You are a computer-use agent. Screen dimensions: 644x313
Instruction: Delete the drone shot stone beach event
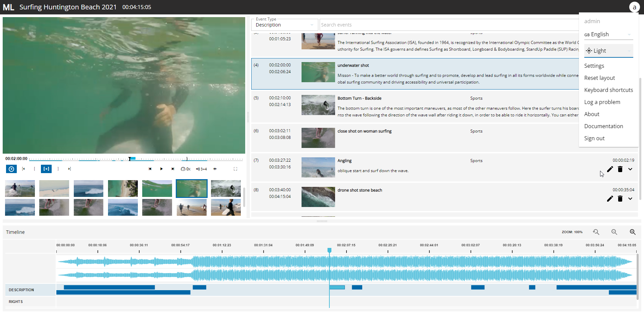(x=620, y=199)
